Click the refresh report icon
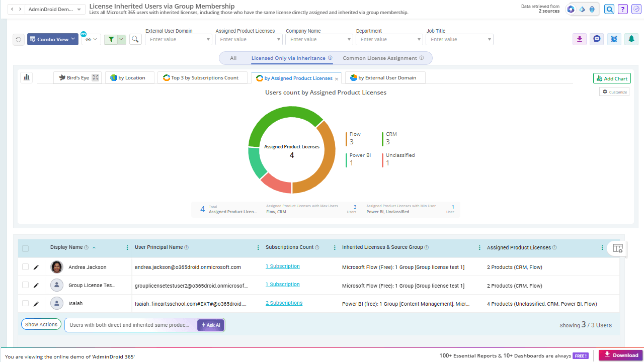The height and width of the screenshot is (362, 644). click(19, 40)
